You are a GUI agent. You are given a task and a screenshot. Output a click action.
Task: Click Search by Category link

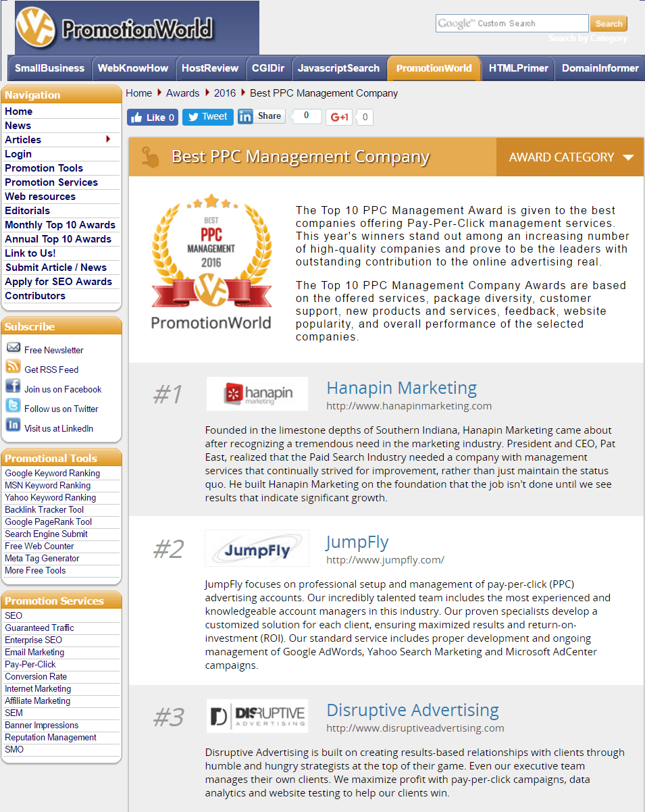click(x=588, y=39)
